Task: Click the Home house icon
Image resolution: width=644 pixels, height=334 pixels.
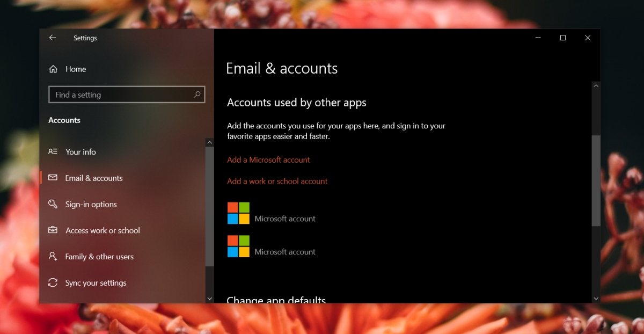Action: (x=53, y=69)
